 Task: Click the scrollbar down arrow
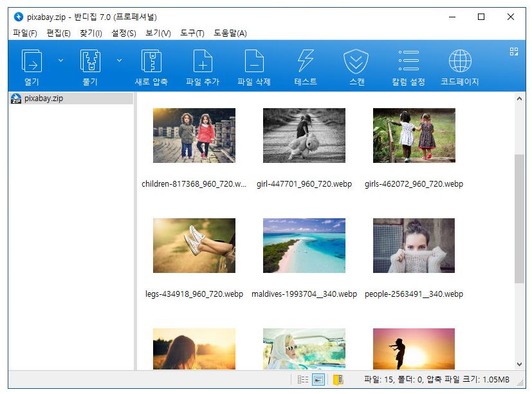click(x=519, y=364)
